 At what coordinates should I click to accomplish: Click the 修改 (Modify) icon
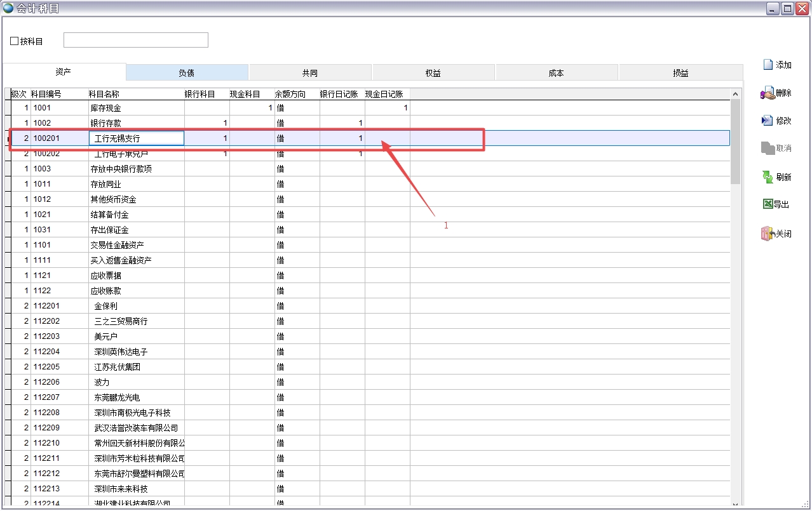(x=767, y=121)
